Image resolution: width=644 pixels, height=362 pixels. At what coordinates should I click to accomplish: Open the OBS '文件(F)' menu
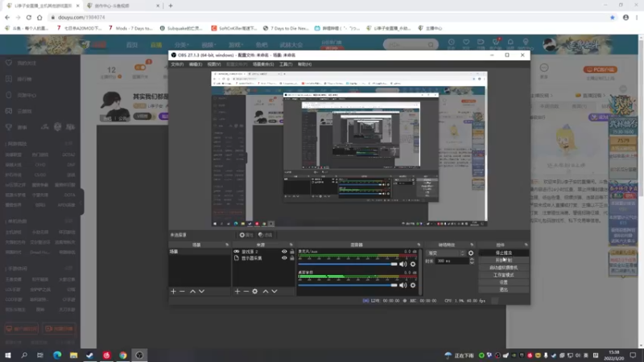(x=177, y=64)
